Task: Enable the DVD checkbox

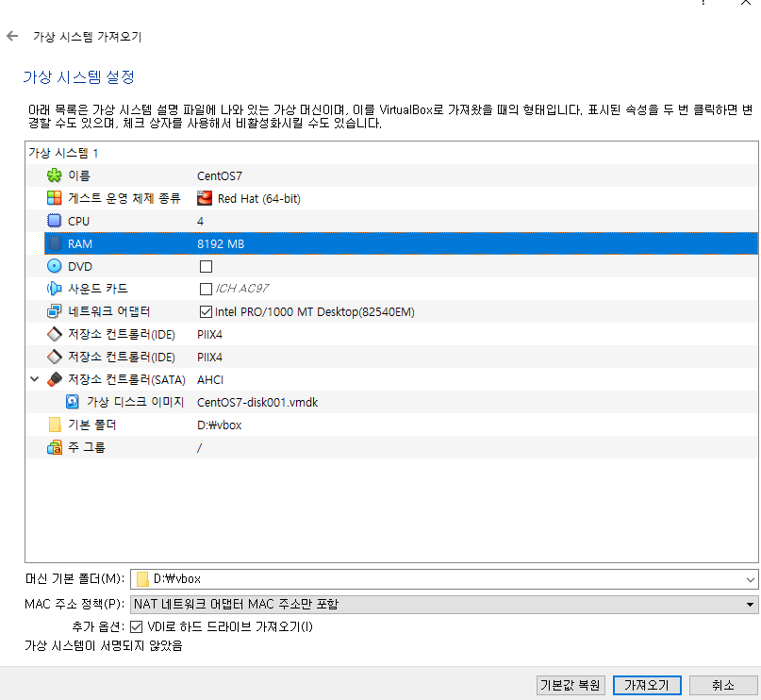Action: click(206, 266)
